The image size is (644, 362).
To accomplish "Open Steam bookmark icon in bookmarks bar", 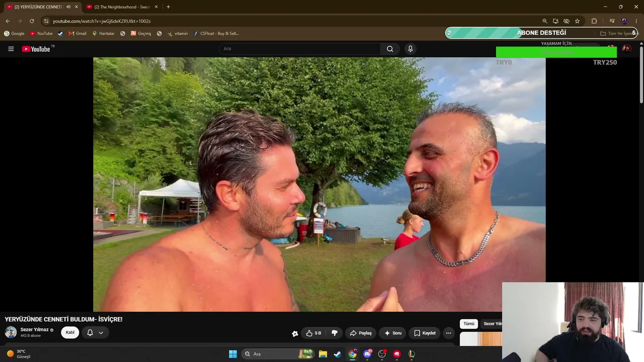I will click(x=60, y=34).
